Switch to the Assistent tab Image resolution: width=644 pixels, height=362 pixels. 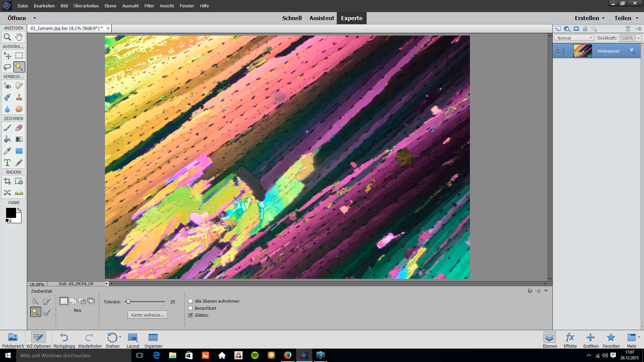point(322,18)
